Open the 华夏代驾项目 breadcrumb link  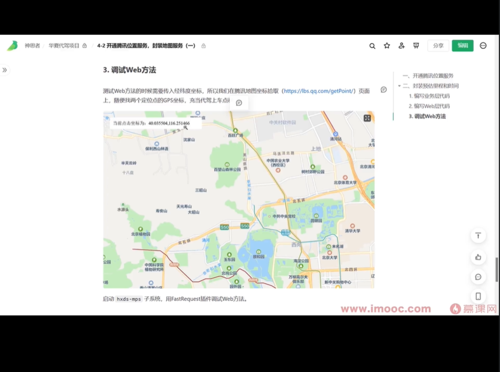(x=64, y=46)
